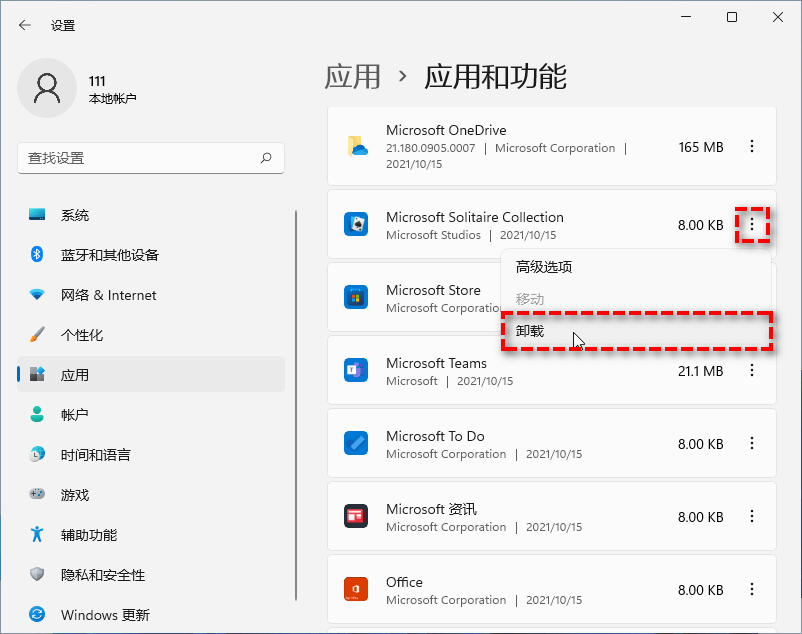Click the Microsoft Solitaire Collection app icon
The width and height of the screenshot is (802, 634).
click(x=356, y=224)
